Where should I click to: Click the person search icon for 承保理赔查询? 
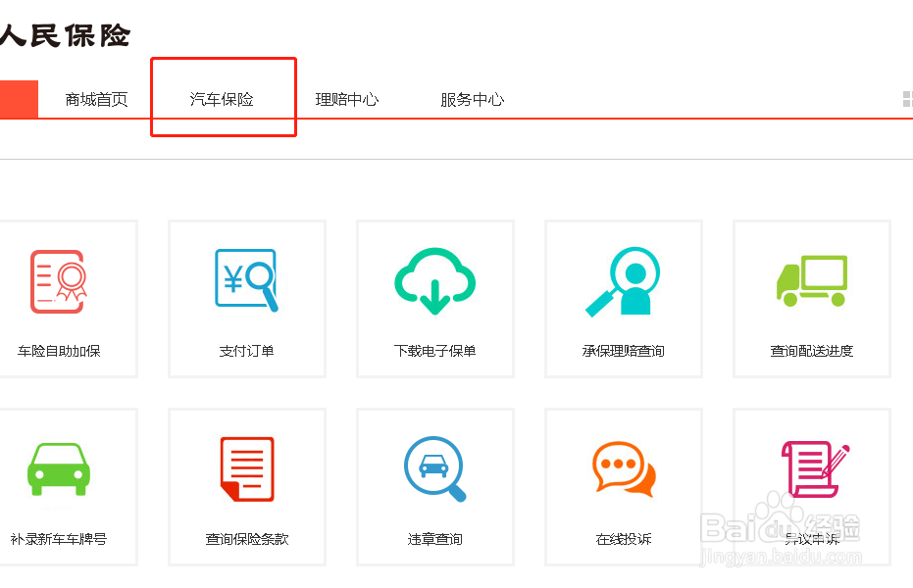coord(623,281)
